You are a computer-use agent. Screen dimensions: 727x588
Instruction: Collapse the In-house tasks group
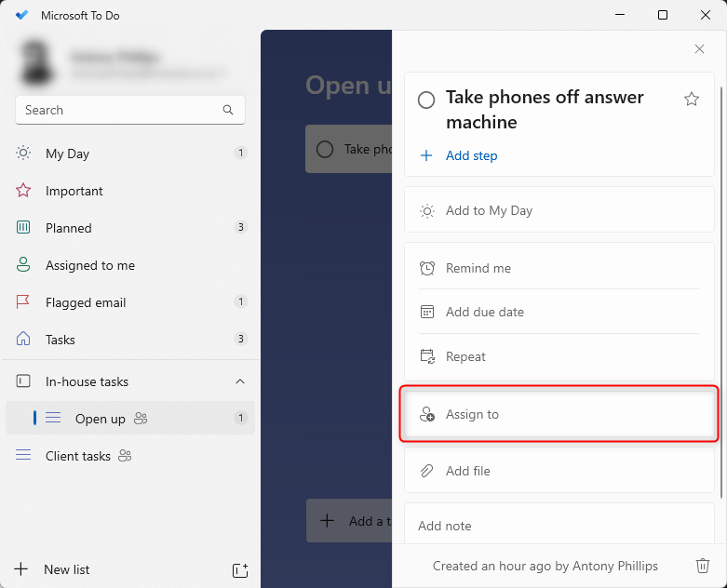[240, 381]
